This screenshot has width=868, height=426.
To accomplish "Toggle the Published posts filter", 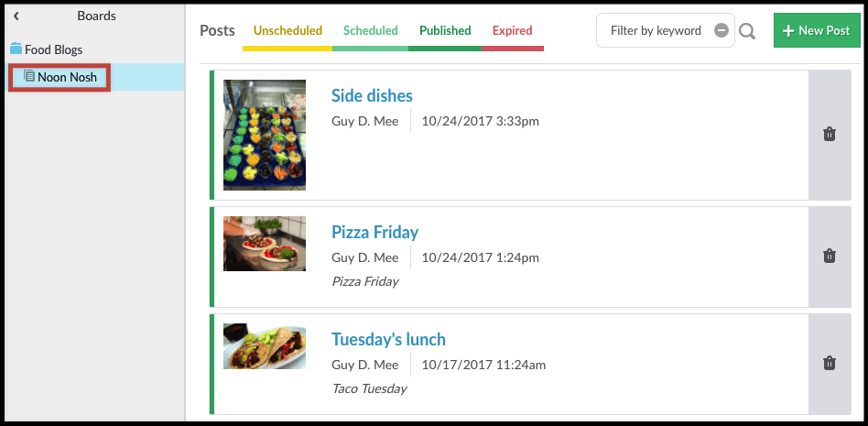I will click(445, 30).
